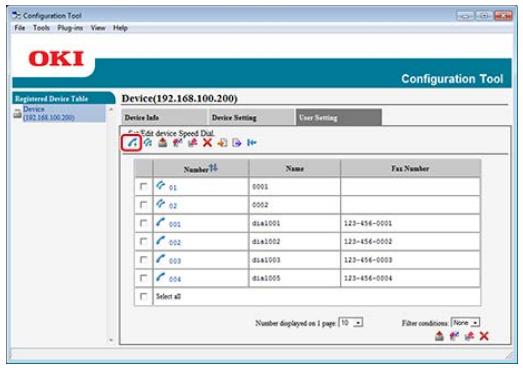523x368 pixels.
Task: Click the save-to-device tray icon in top toolbar
Action: [163, 142]
